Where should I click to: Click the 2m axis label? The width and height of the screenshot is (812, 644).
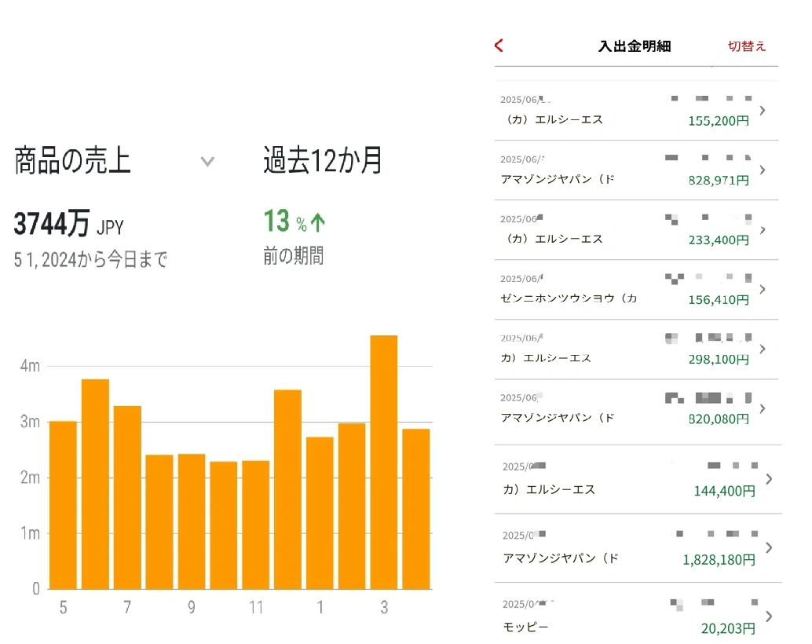(30, 478)
